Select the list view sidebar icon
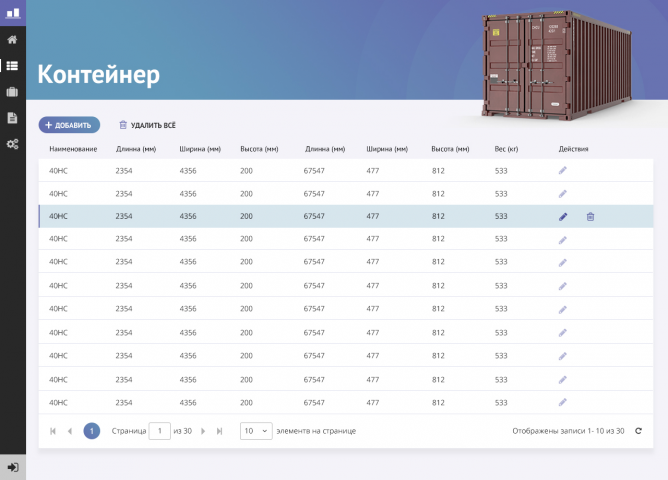Screen dimensions: 668x480 [12, 66]
